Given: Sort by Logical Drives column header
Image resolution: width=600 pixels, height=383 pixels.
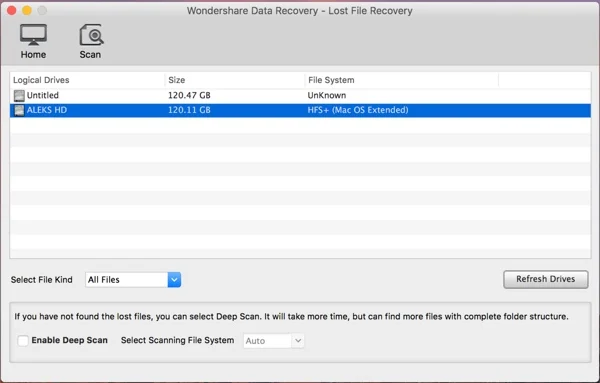Looking at the screenshot, I should [x=41, y=80].
